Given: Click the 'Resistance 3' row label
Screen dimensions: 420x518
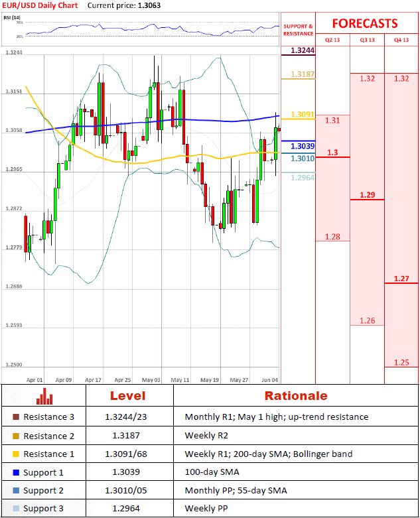Looking at the screenshot, I should tap(48, 417).
